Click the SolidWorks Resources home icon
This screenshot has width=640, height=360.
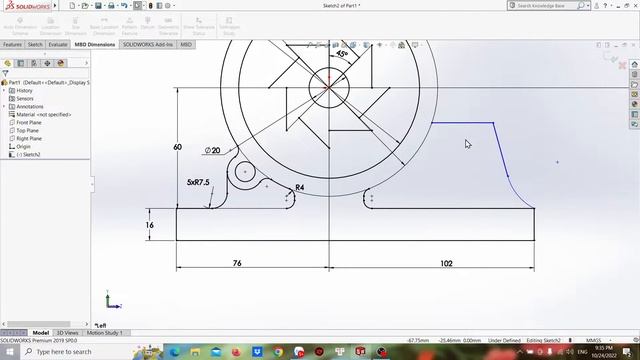(634, 64)
